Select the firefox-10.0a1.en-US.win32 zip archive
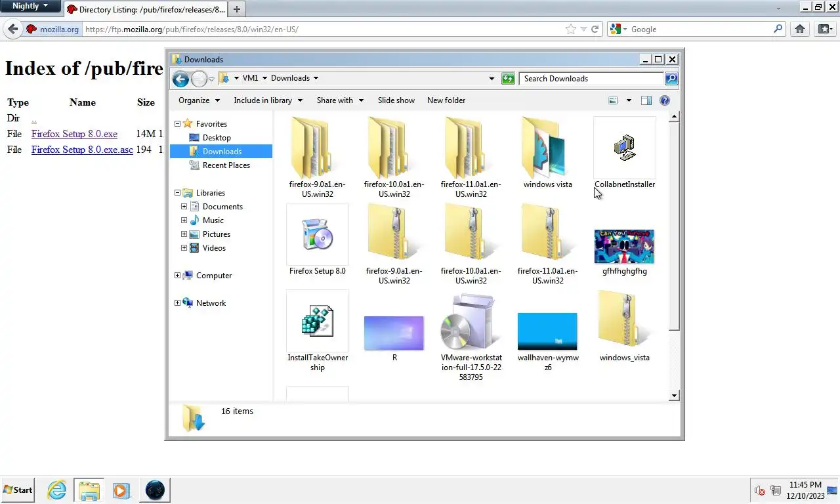The image size is (840, 504). pyautogui.click(x=467, y=233)
